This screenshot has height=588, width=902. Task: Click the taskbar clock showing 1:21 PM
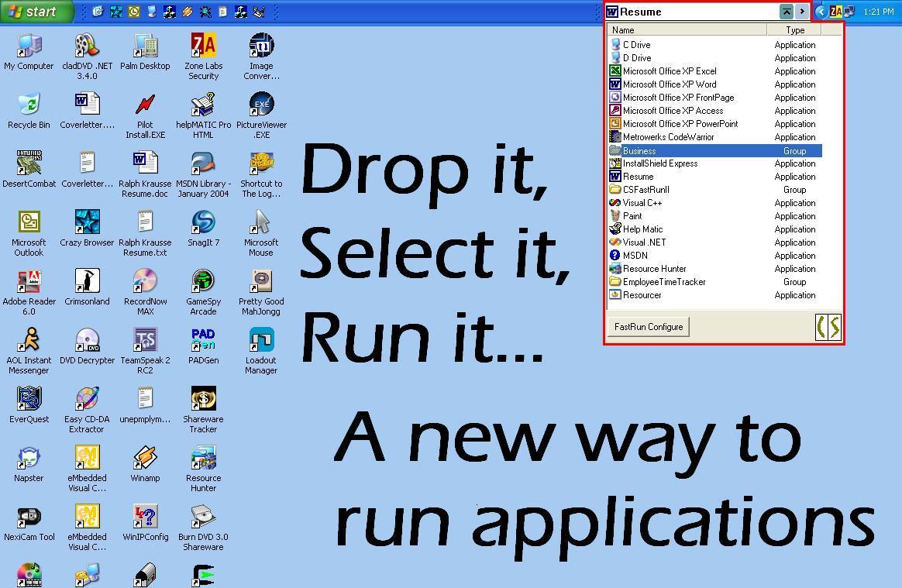pos(879,12)
